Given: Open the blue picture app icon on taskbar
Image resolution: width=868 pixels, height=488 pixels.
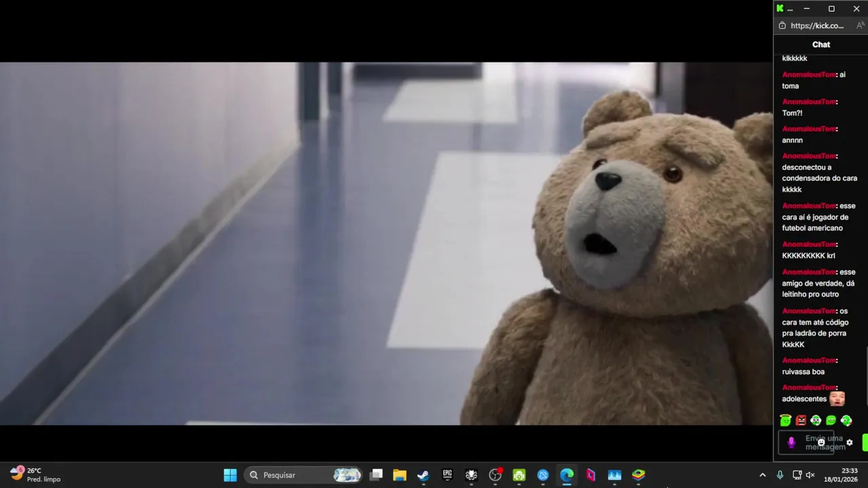Looking at the screenshot, I should pyautogui.click(x=614, y=475).
